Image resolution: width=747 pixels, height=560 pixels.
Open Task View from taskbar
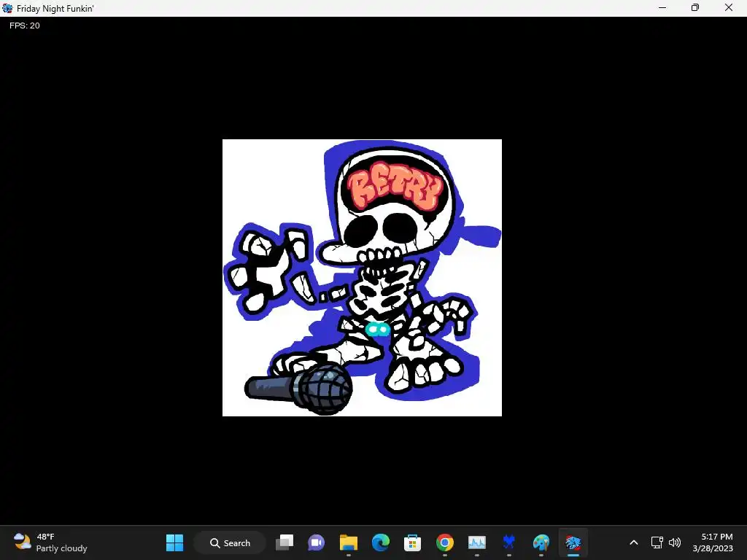point(285,542)
